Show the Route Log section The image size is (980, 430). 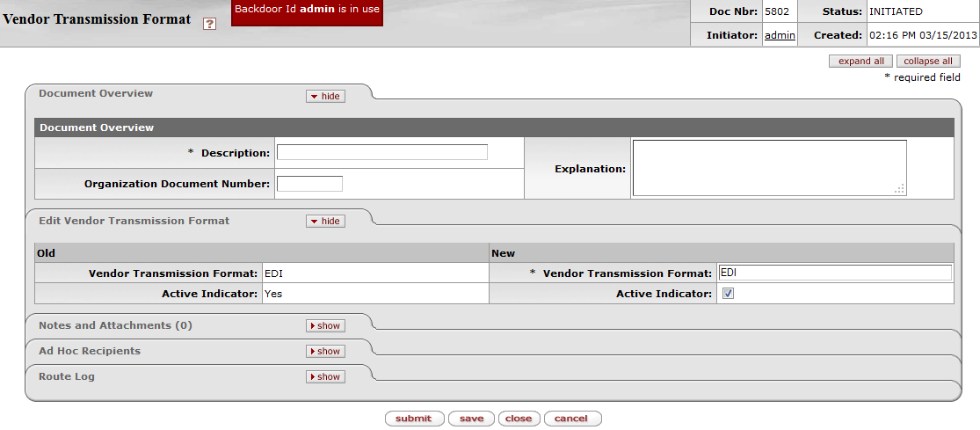coord(325,376)
